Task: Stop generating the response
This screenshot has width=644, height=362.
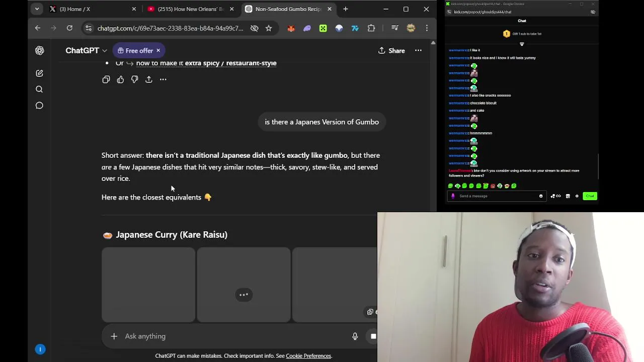Action: 373,336
